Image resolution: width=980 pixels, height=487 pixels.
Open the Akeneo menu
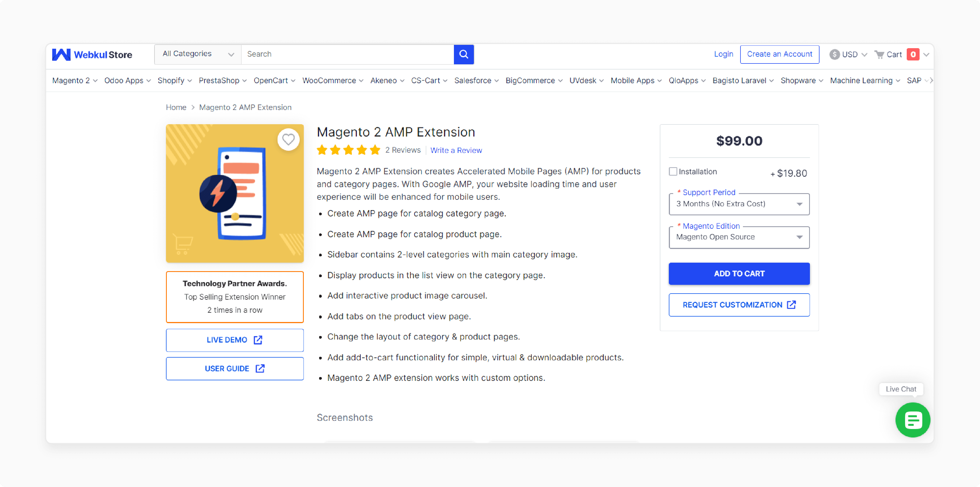tap(387, 81)
